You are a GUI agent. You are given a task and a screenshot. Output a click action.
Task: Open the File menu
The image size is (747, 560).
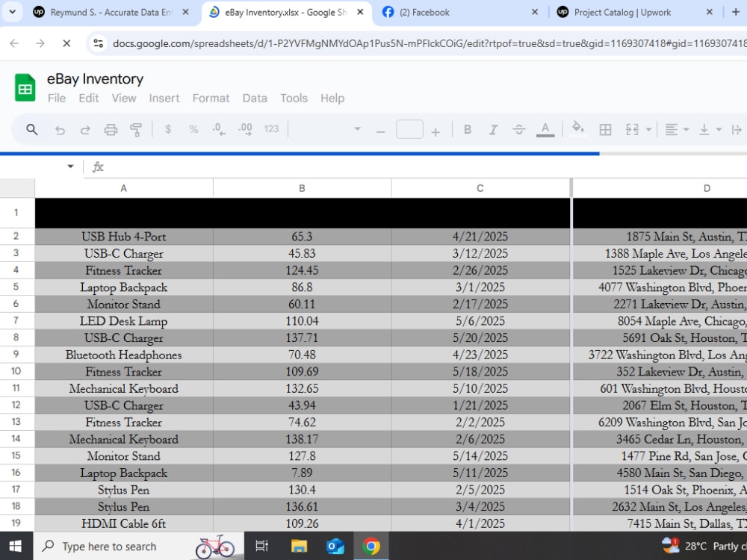57,98
